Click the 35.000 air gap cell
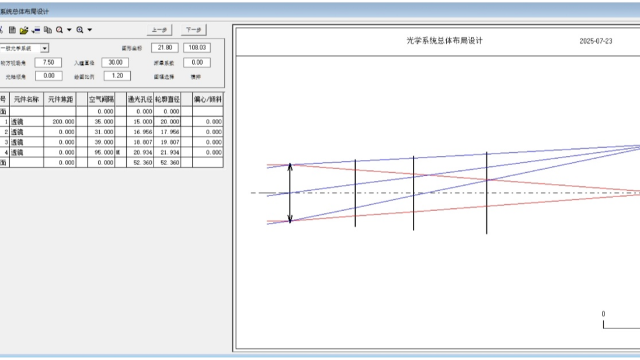Screen dimensions: 640x360 tap(101, 122)
